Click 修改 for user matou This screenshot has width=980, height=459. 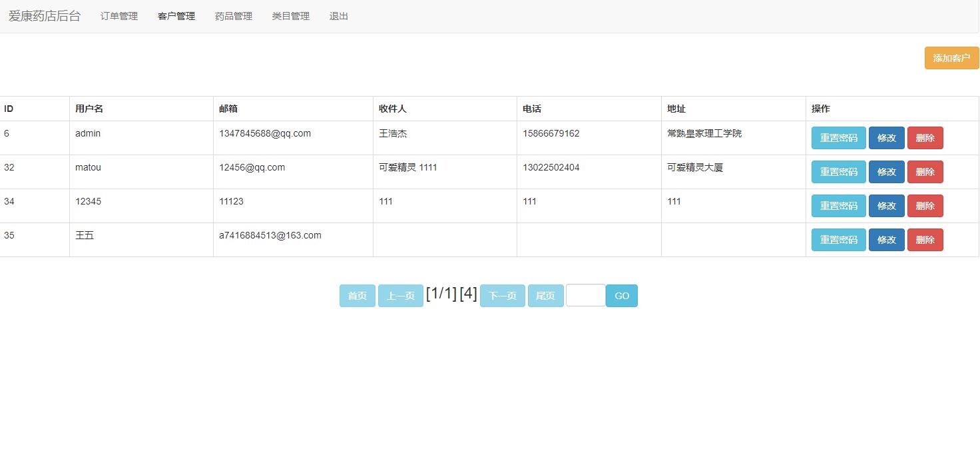(886, 172)
